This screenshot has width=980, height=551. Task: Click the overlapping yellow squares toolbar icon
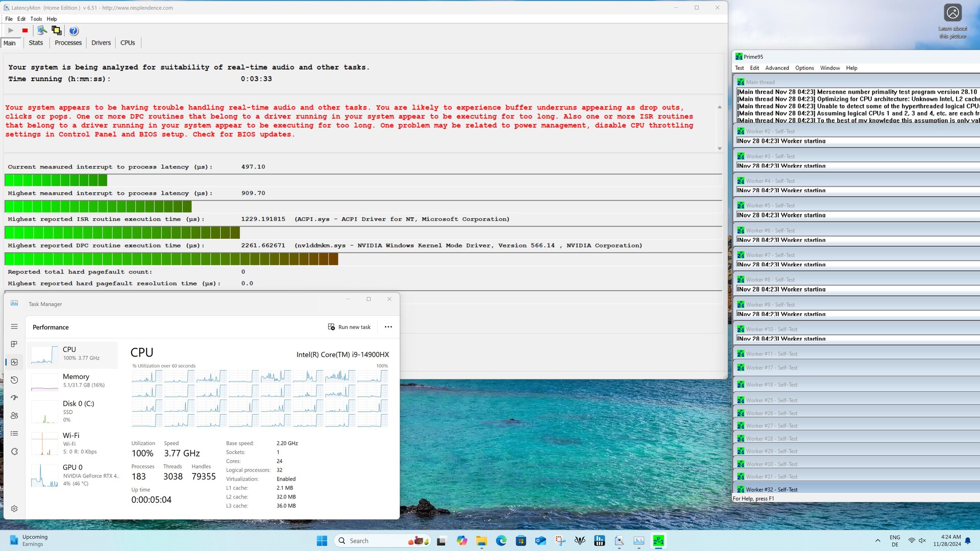(56, 31)
